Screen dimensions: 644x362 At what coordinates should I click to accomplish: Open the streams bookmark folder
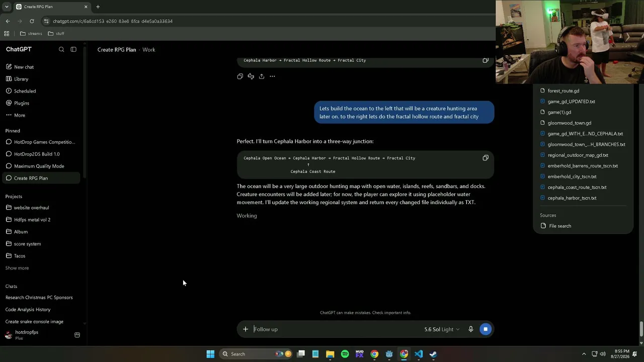[31, 34]
